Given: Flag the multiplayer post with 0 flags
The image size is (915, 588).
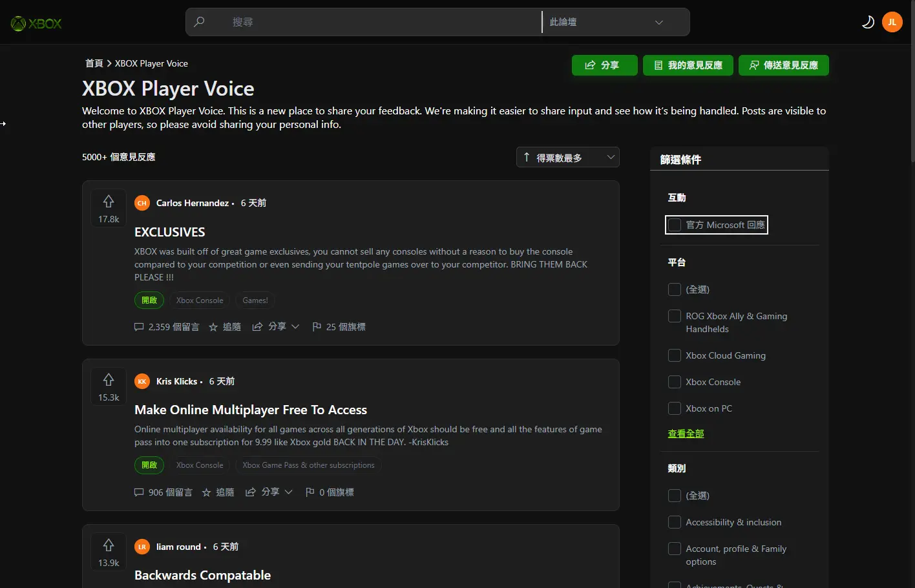Looking at the screenshot, I should coord(330,492).
